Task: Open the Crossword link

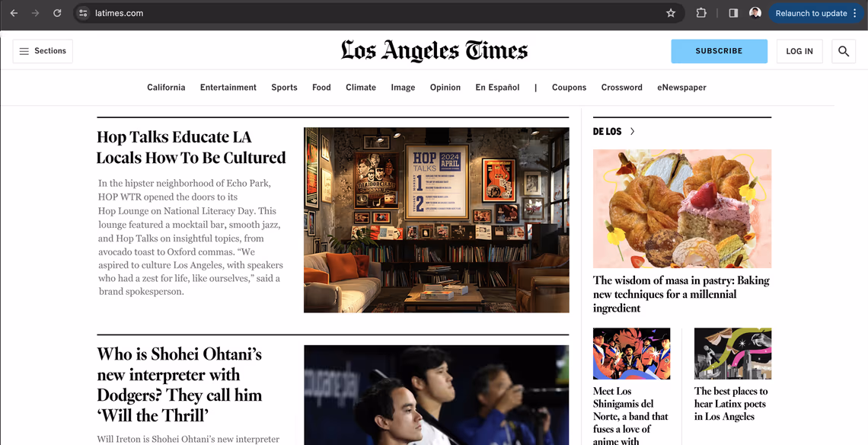Action: point(621,87)
